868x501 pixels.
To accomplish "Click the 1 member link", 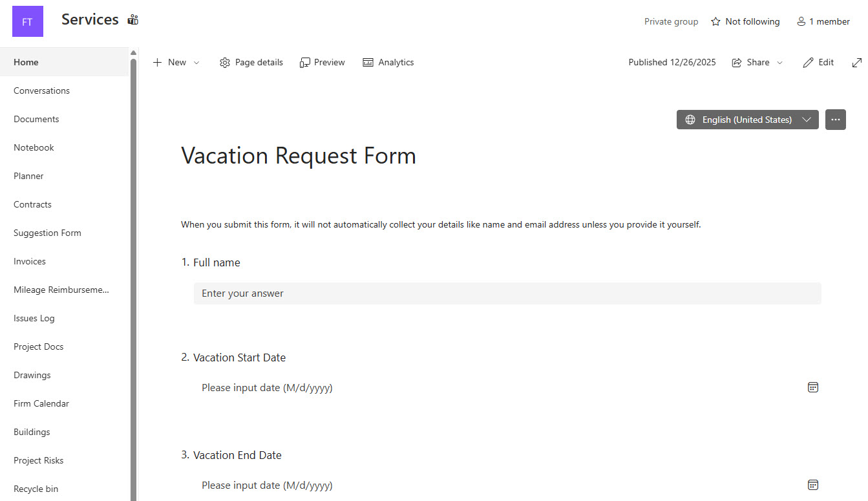I will tap(823, 22).
